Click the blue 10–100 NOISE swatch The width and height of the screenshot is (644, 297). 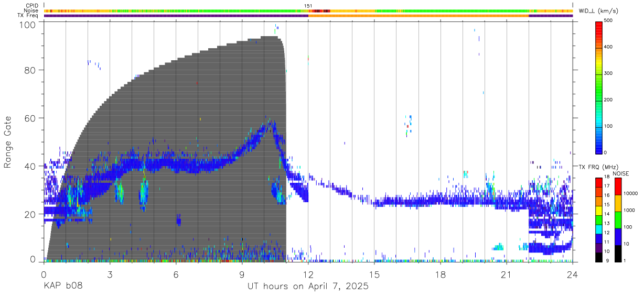point(618,237)
